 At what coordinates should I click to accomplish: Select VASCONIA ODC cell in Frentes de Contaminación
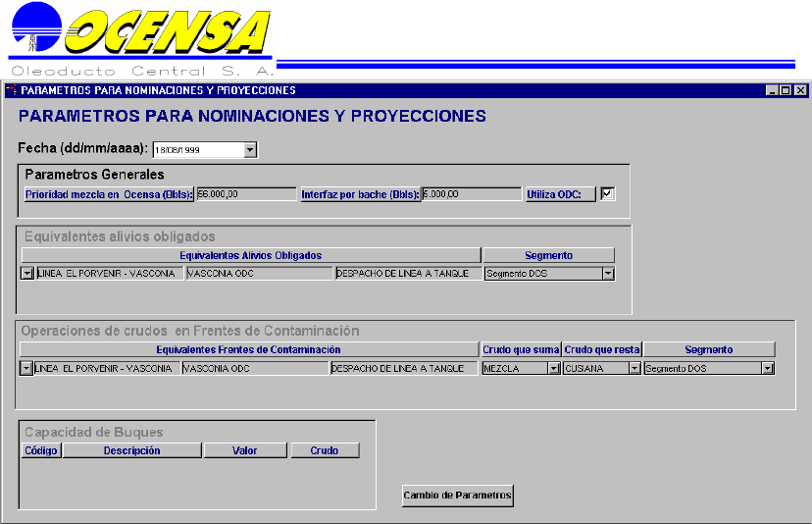point(255,368)
